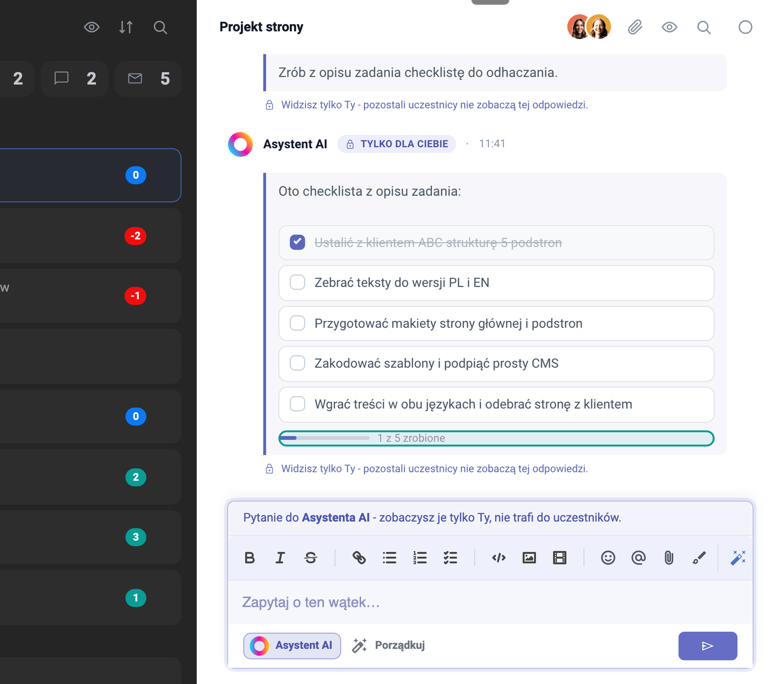Image resolution: width=784 pixels, height=684 pixels.
Task: Mention a user with @ icon
Action: (638, 557)
